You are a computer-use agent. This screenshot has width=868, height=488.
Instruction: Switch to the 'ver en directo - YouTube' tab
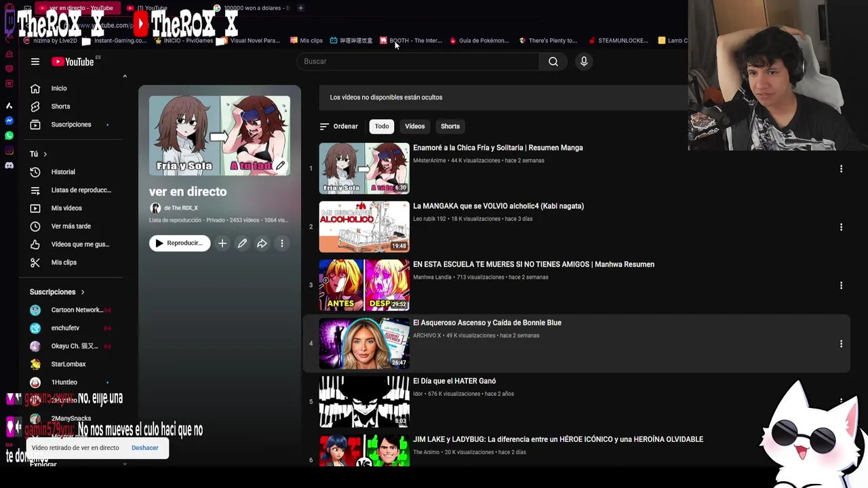tap(79, 8)
